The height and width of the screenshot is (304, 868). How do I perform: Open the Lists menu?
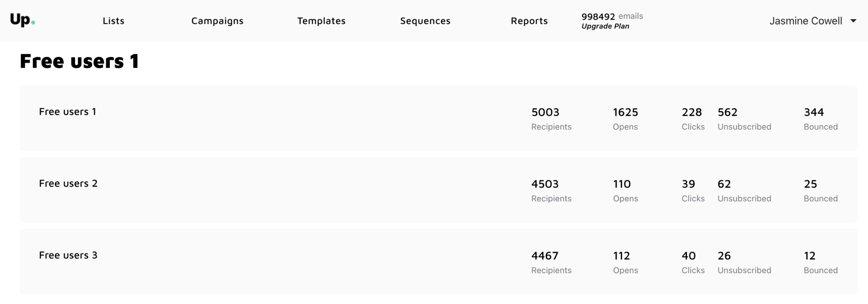pos(114,21)
